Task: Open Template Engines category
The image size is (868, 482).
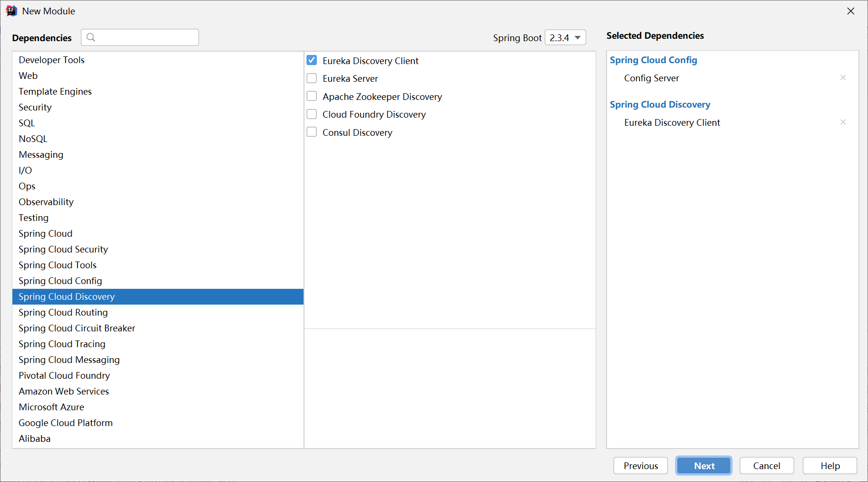Action: (158, 91)
